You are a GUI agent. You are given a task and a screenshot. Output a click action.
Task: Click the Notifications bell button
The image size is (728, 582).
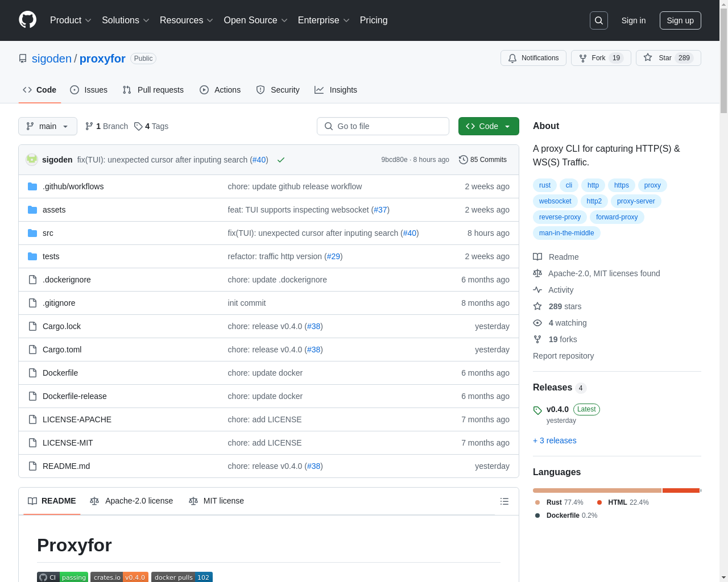tap(533, 58)
